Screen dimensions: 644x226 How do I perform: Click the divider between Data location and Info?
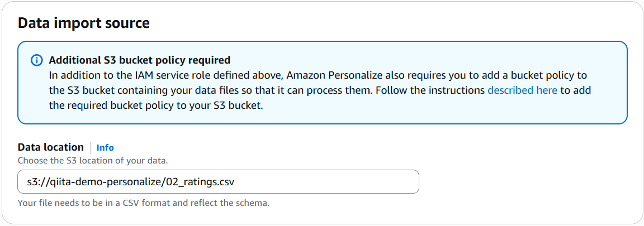tap(90, 147)
